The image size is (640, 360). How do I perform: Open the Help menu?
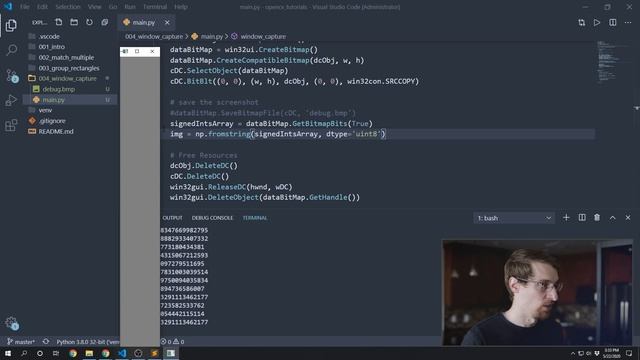pos(181,7)
